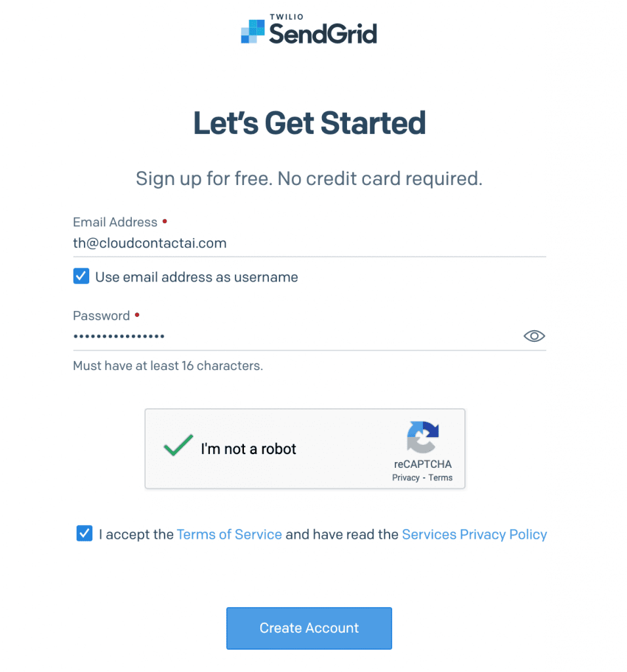Click the "Sign up for free" subtitle
This screenshot has height=672, width=627.
(x=309, y=178)
